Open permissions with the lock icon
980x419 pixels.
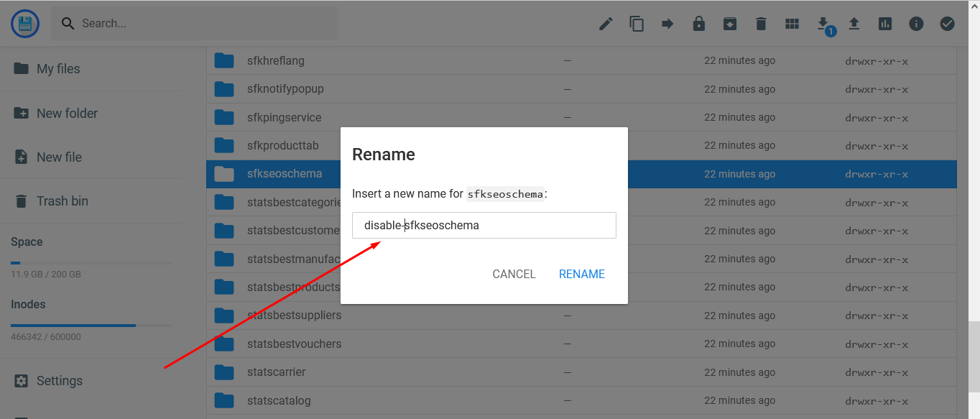698,24
